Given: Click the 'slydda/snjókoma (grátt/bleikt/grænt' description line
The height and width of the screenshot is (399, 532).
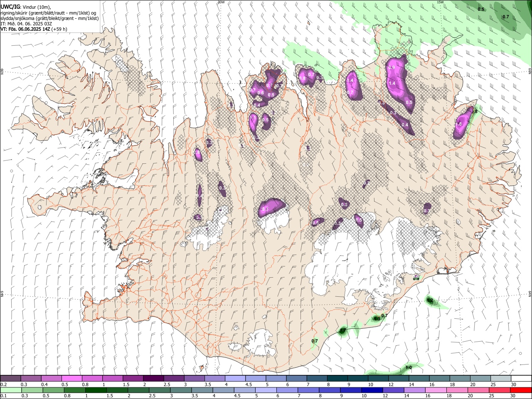Looking at the screenshot, I should point(49,18).
